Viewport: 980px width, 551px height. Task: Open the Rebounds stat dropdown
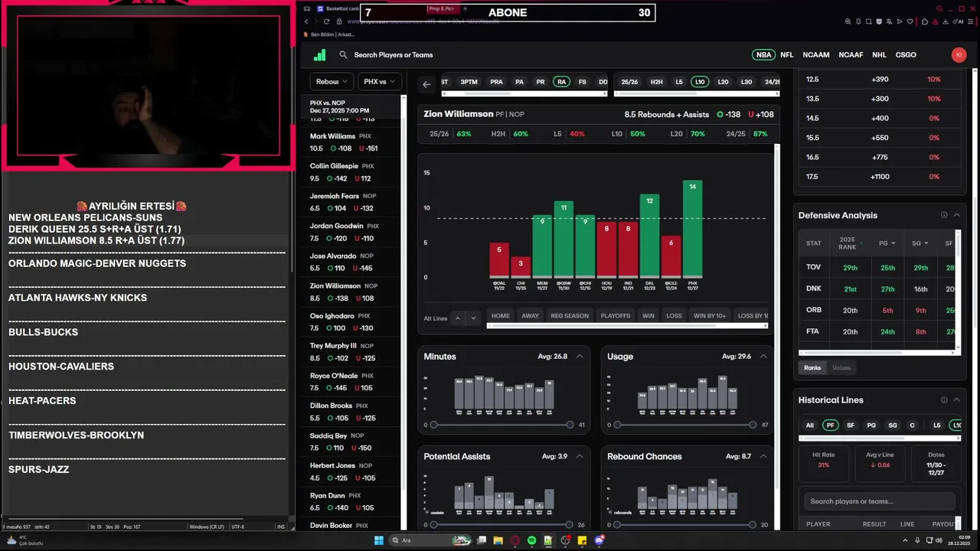(x=332, y=82)
